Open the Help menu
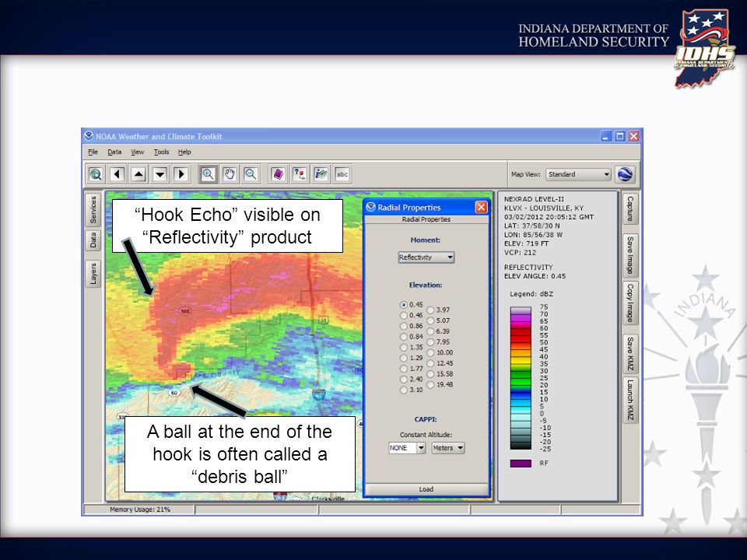The width and height of the screenshot is (747, 560). pyautogui.click(x=184, y=152)
